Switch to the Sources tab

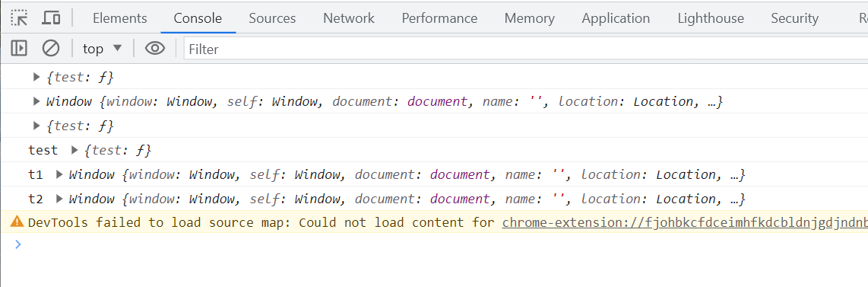pyautogui.click(x=272, y=18)
